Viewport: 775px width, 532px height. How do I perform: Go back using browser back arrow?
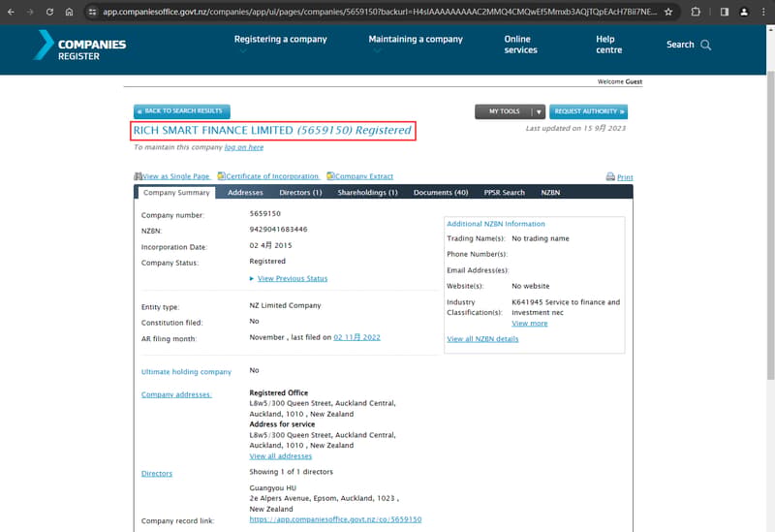click(11, 12)
